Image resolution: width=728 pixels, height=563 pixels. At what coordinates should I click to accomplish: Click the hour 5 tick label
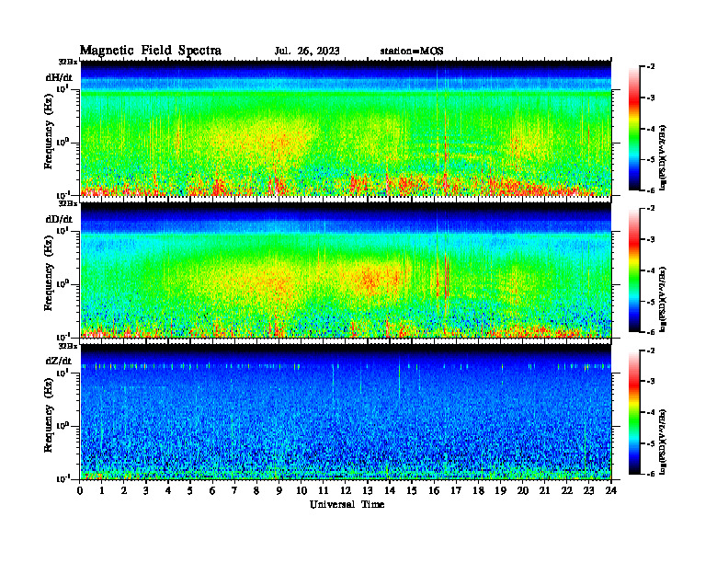(190, 490)
